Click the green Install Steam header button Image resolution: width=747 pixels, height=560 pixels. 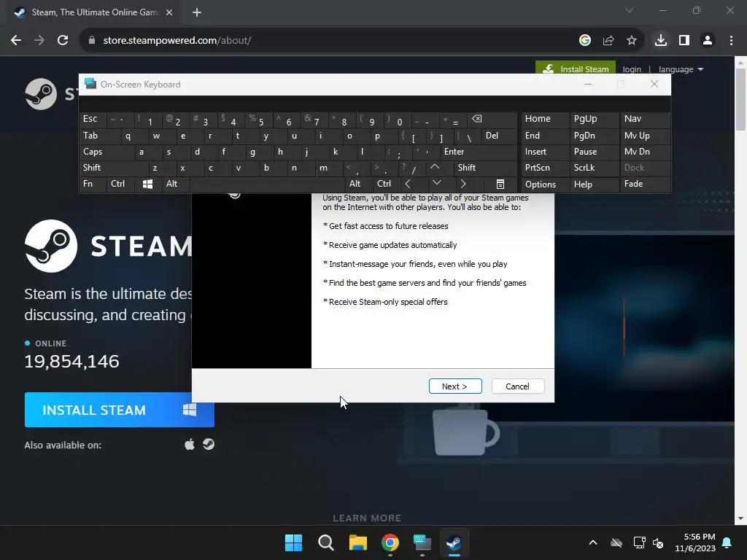(576, 67)
